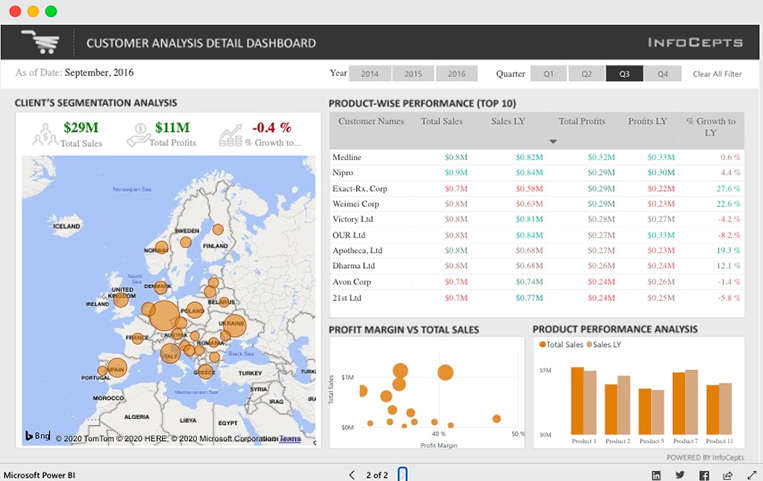
Task: Click Total Sales legend swatch
Action: coord(542,344)
